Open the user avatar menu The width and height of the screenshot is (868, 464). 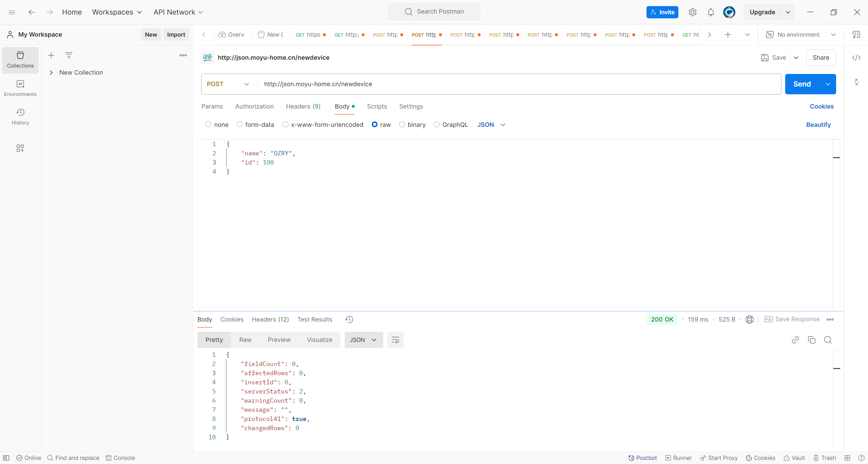[x=729, y=12]
